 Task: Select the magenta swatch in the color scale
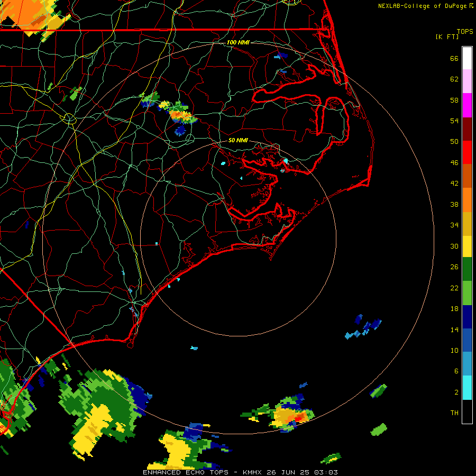467,105
